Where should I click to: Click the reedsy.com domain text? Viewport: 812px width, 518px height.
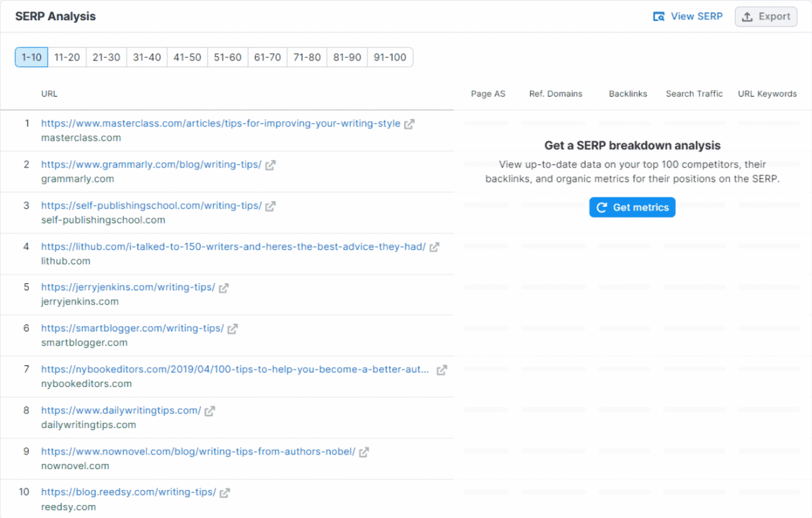(68, 507)
